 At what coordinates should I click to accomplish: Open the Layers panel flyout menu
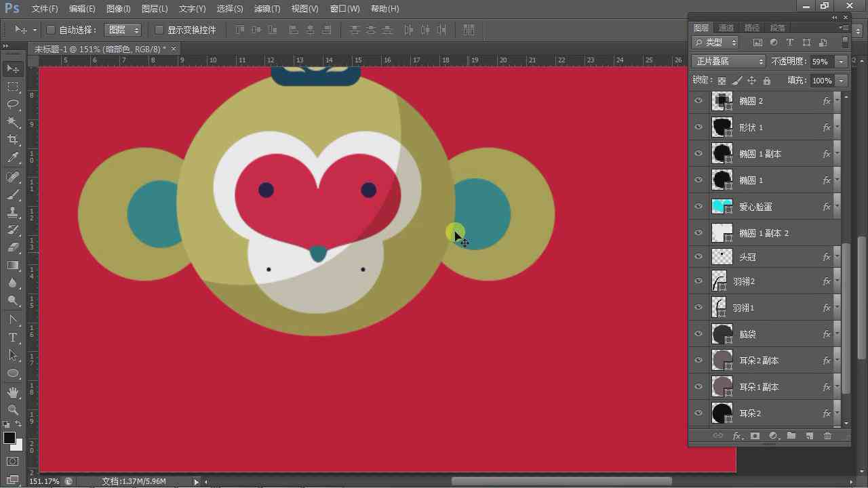coord(844,28)
